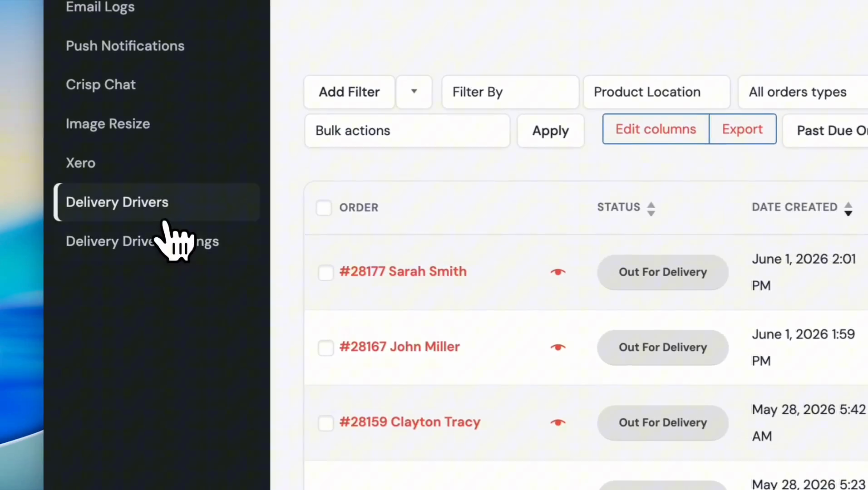The image size is (868, 490).
Task: Tick the select-all checkbox in ORDER header
Action: click(324, 208)
